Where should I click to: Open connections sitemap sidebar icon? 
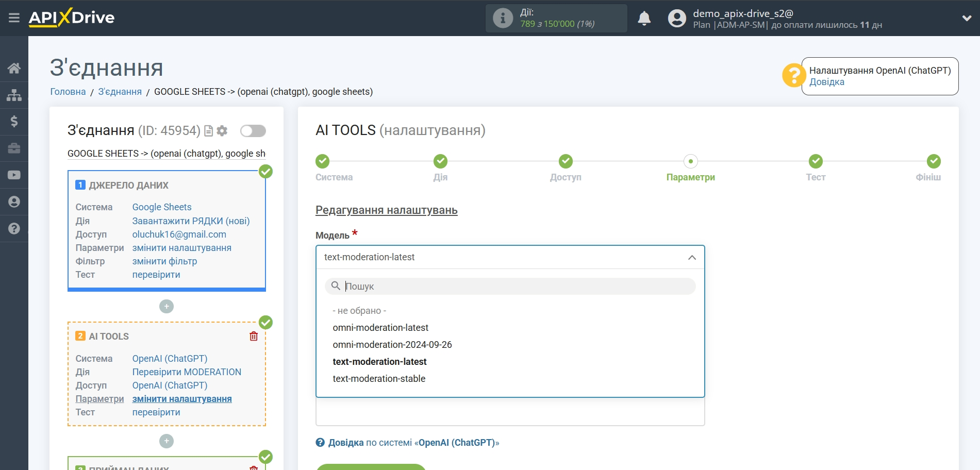pyautogui.click(x=14, y=95)
